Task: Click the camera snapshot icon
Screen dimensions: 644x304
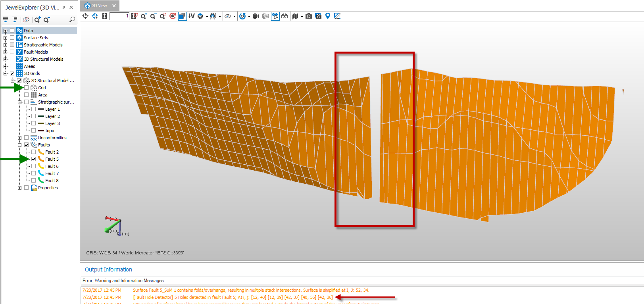Action: [308, 16]
